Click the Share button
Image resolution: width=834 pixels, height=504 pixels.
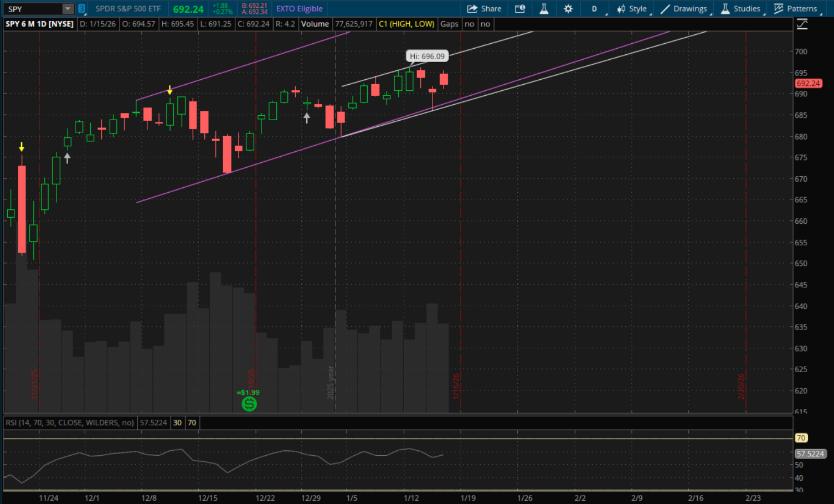point(484,9)
